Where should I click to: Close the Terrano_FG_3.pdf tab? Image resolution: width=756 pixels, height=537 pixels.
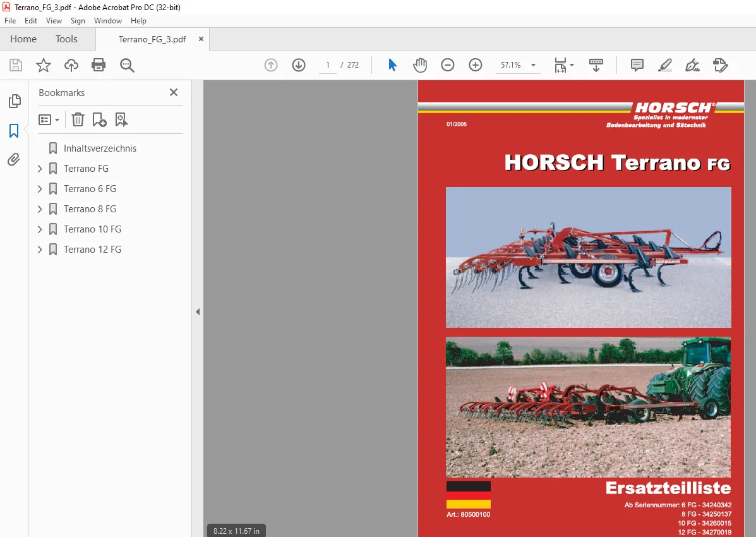click(201, 39)
